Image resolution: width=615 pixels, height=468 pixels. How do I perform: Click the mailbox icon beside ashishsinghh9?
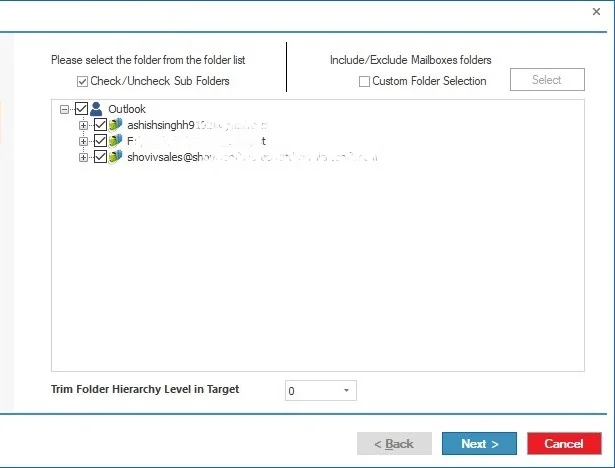click(115, 125)
